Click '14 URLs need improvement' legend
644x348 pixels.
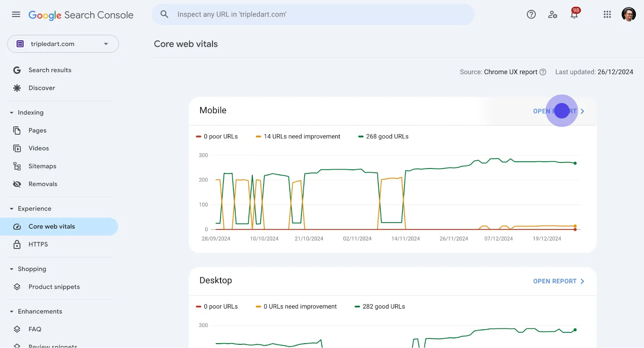pos(298,137)
